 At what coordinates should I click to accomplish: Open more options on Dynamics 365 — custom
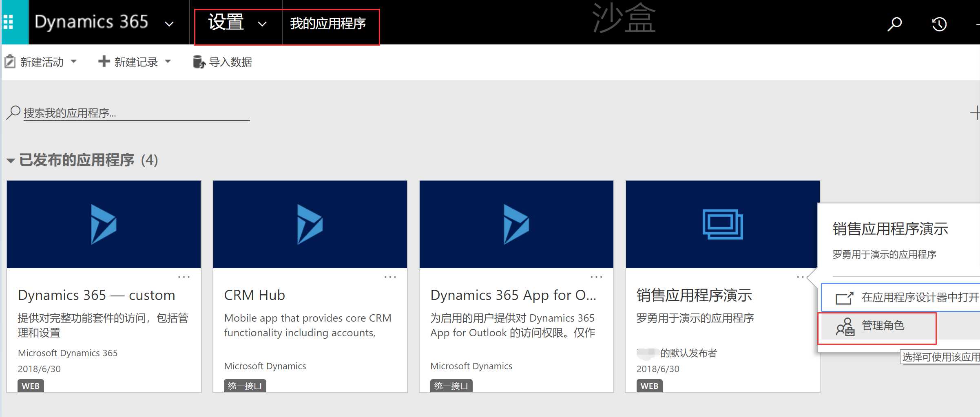[184, 277]
